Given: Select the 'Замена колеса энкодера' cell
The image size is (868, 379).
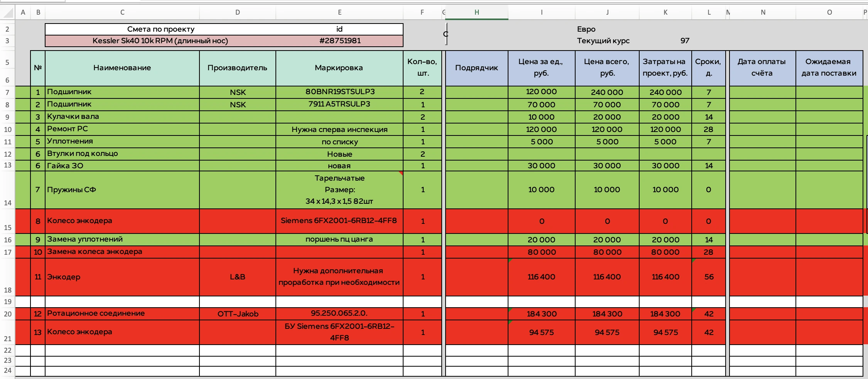Looking at the screenshot, I should click(122, 252).
